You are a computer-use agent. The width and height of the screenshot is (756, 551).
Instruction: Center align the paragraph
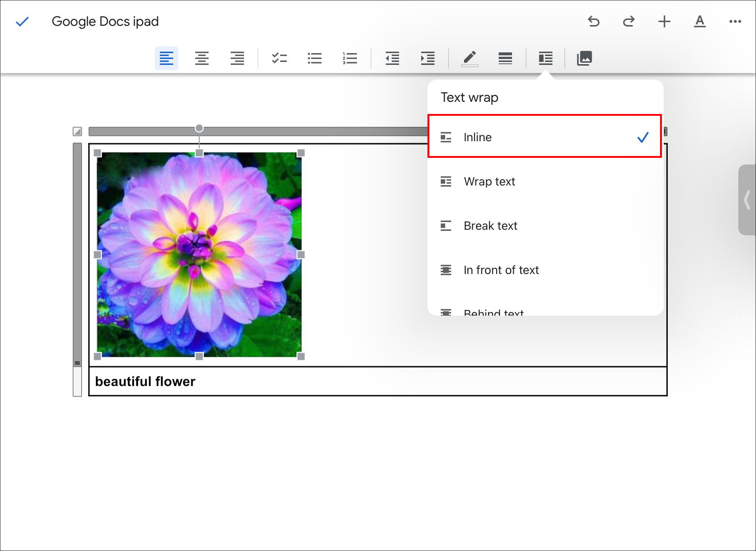[x=202, y=58]
